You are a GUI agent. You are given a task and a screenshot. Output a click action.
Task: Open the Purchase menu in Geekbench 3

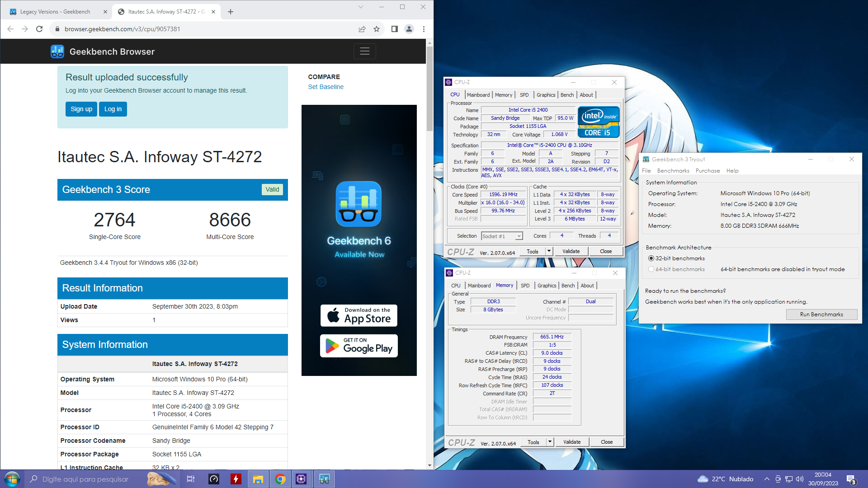(708, 171)
